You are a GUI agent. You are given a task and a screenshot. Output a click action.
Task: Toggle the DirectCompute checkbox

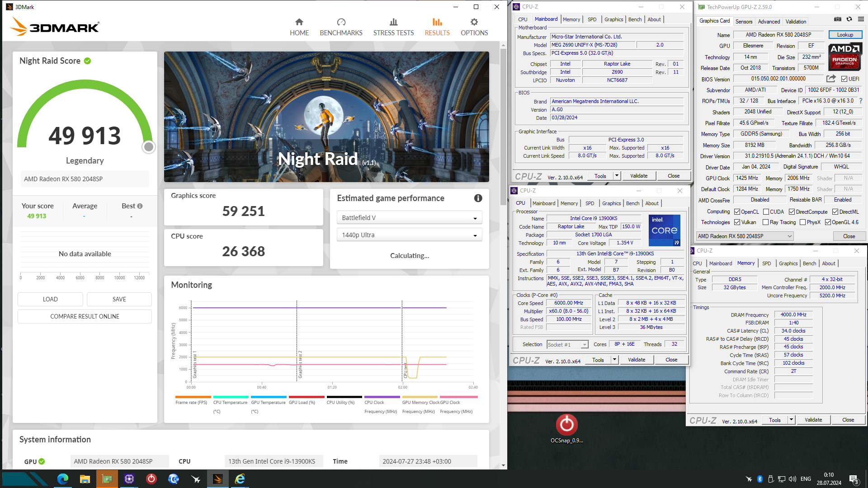tap(792, 212)
